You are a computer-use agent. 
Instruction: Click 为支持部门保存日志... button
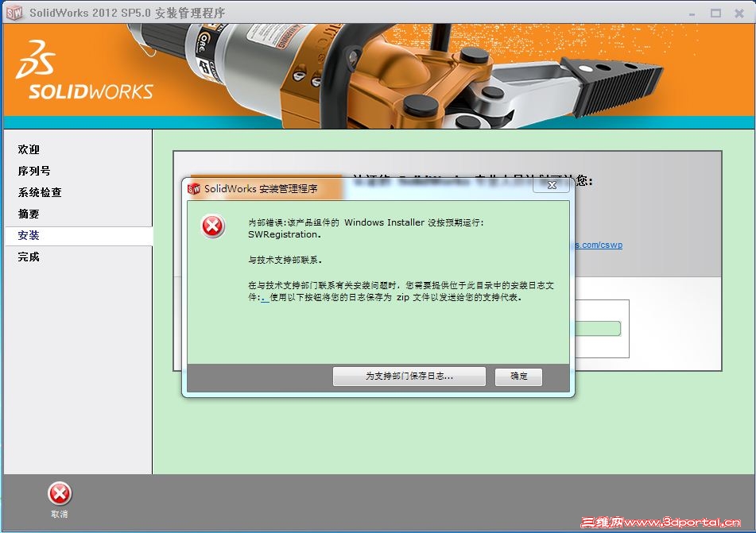[x=409, y=377]
